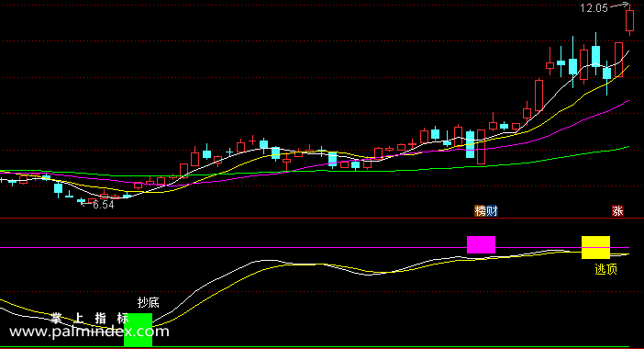This screenshot has height=349, width=644.
Task: Click the 掌上指标 watermark text
Action: 90,318
